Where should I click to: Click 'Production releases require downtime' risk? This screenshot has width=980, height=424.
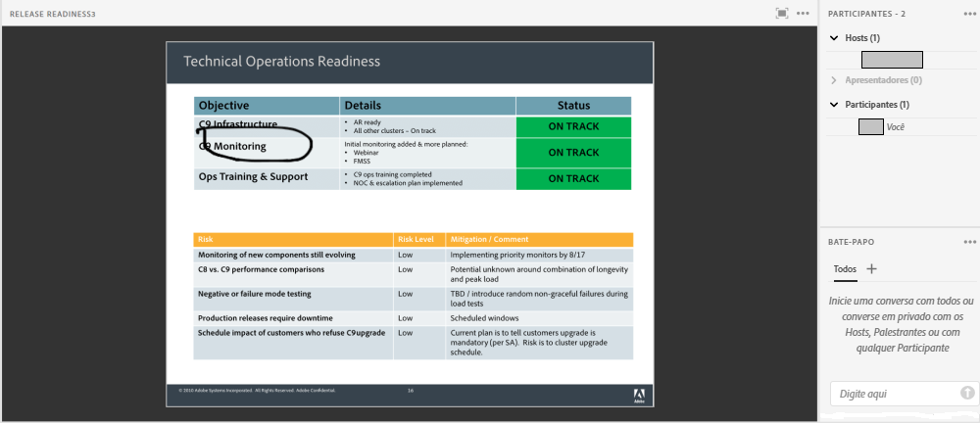[x=266, y=318]
